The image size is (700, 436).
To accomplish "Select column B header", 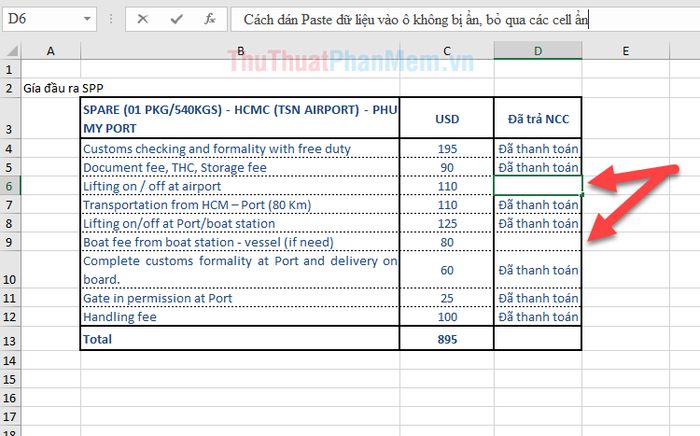I will click(240, 51).
